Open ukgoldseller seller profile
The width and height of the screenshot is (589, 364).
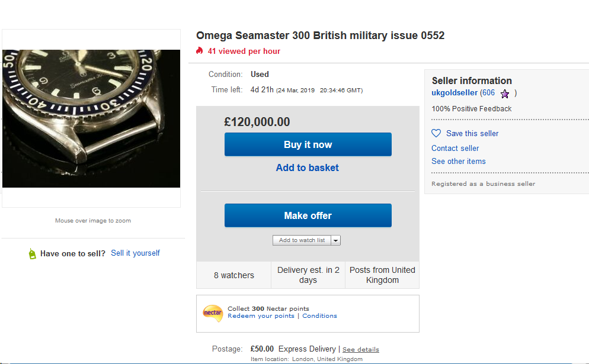point(454,93)
